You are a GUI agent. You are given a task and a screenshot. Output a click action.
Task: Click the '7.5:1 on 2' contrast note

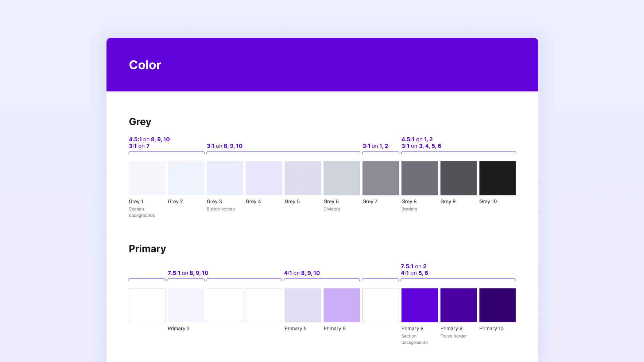pos(414,266)
